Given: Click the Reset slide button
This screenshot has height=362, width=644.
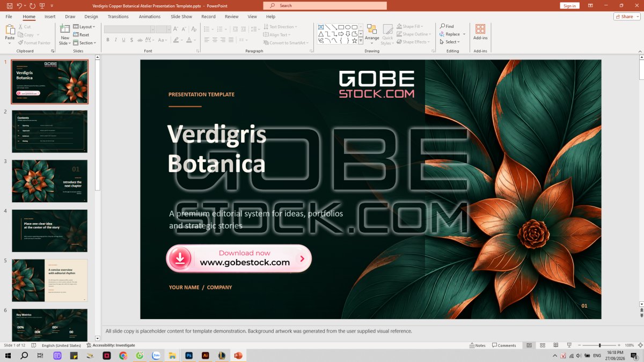Looking at the screenshot, I should point(82,35).
